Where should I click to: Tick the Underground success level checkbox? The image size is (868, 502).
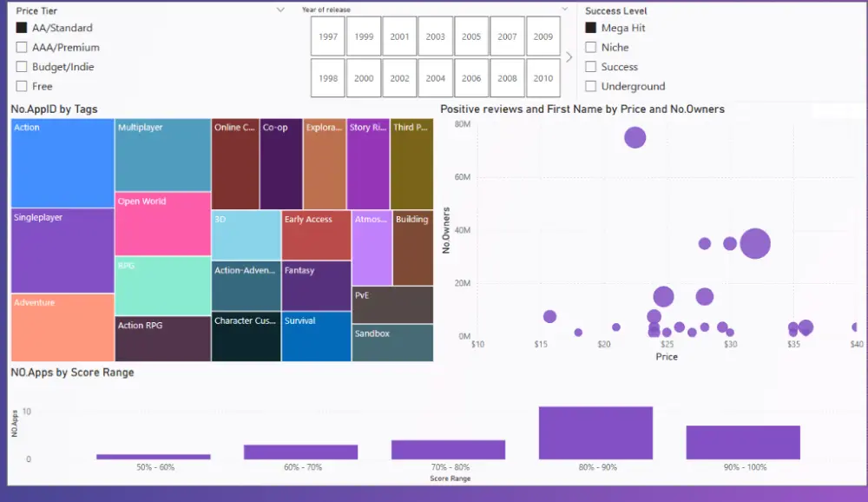(x=590, y=86)
